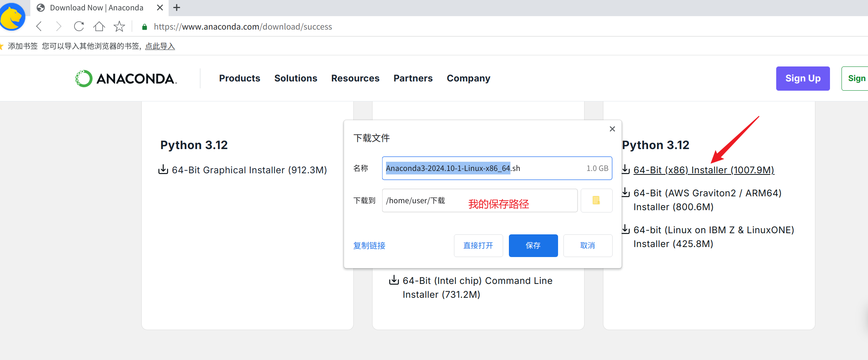Click 保存 to save the download
868x360 pixels.
coord(533,246)
